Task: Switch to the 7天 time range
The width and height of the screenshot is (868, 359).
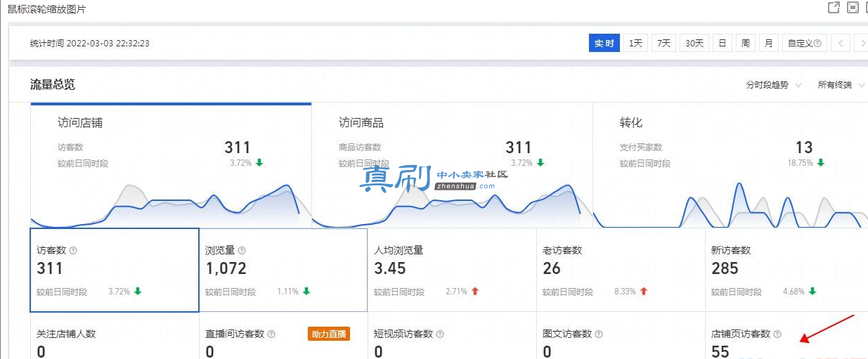Action: [663, 43]
